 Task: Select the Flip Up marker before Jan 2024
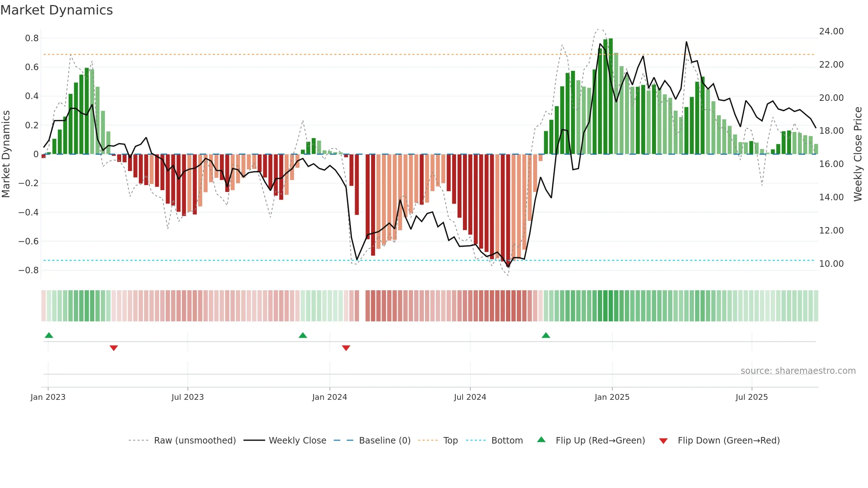click(x=303, y=335)
